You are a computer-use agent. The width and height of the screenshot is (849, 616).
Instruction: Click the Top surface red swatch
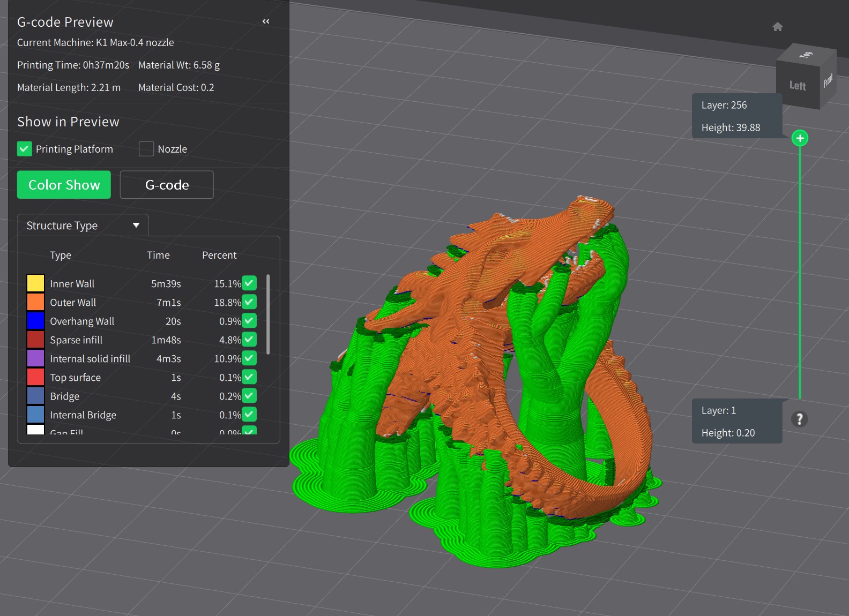(35, 377)
